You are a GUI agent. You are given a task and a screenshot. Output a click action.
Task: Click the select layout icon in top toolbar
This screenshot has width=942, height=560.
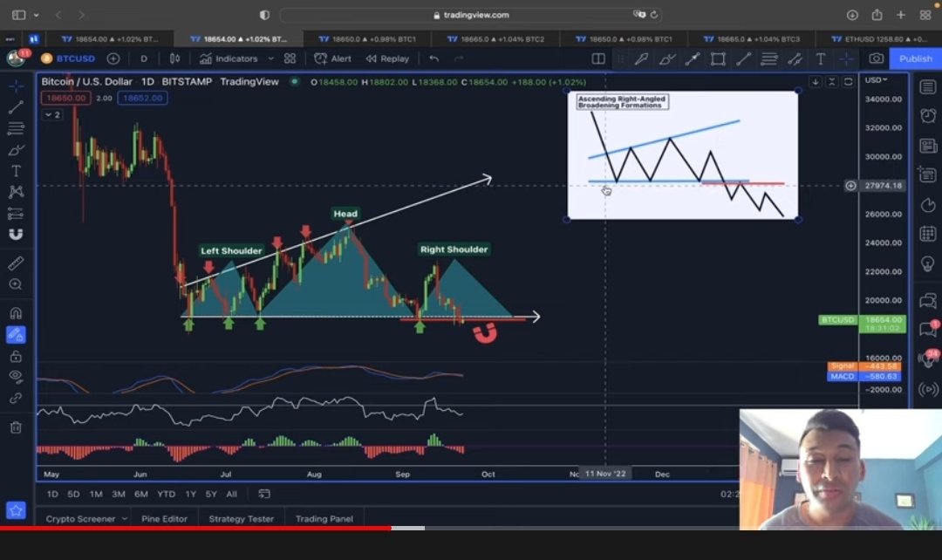[598, 58]
